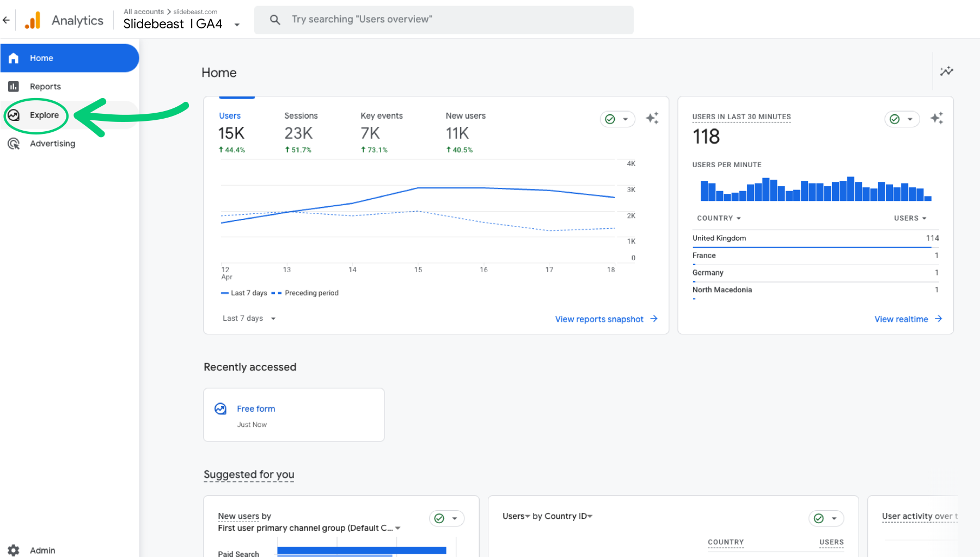Open the Admin gear icon

pyautogui.click(x=14, y=550)
